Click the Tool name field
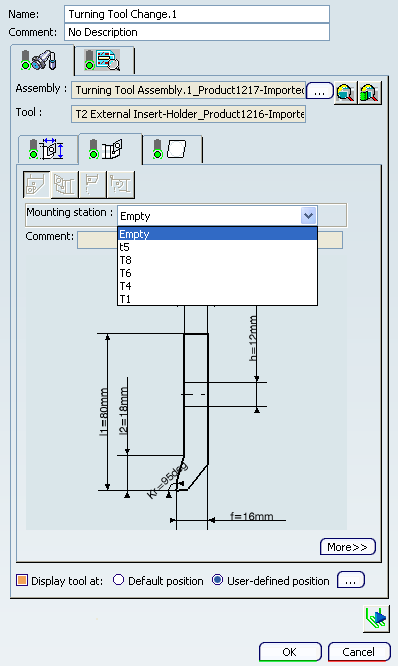 [x=188, y=114]
